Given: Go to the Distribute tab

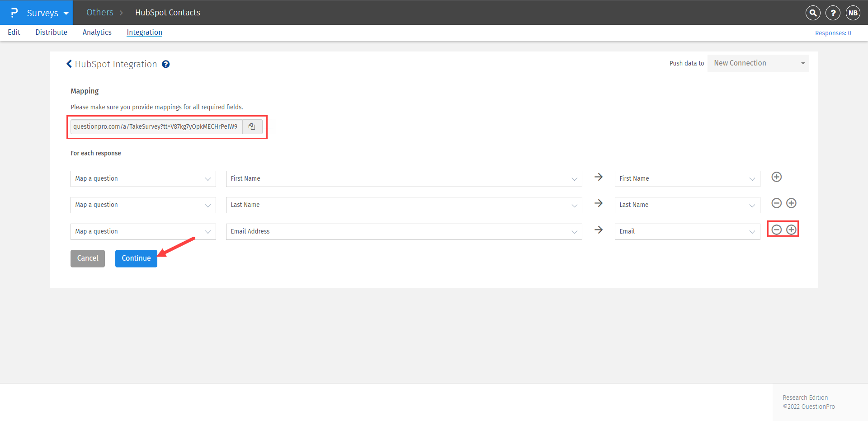Looking at the screenshot, I should coord(51,32).
